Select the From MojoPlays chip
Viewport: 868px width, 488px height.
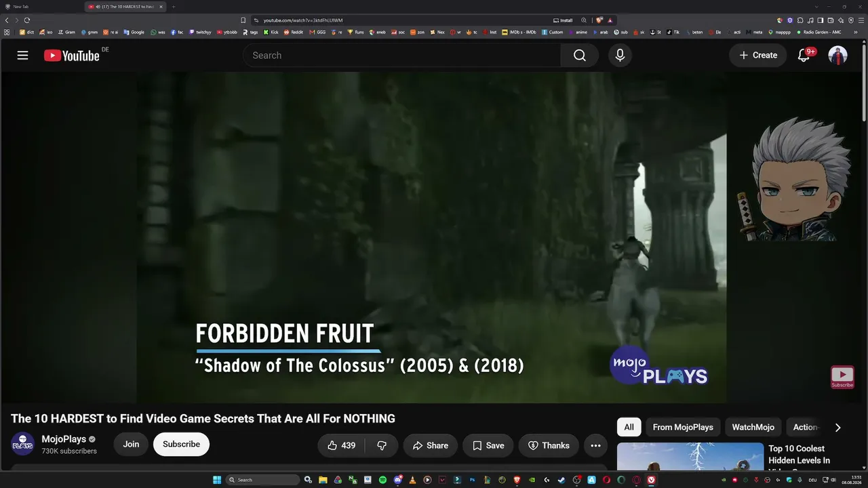coord(683,427)
